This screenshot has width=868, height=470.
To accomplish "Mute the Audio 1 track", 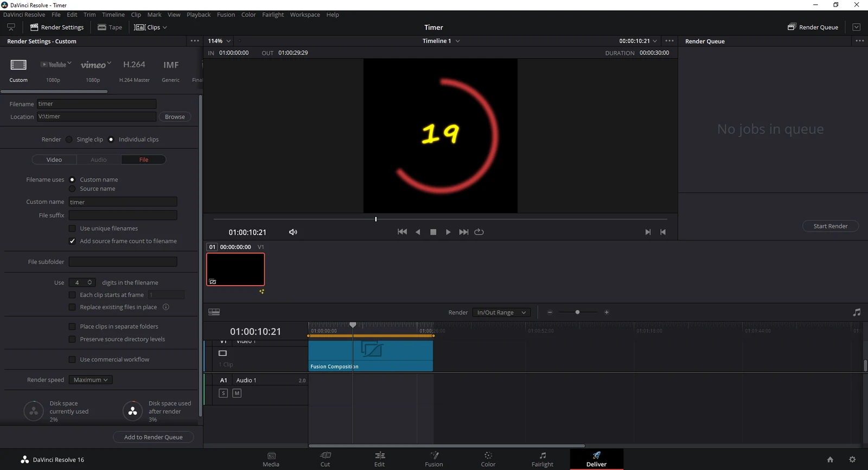I will point(237,393).
